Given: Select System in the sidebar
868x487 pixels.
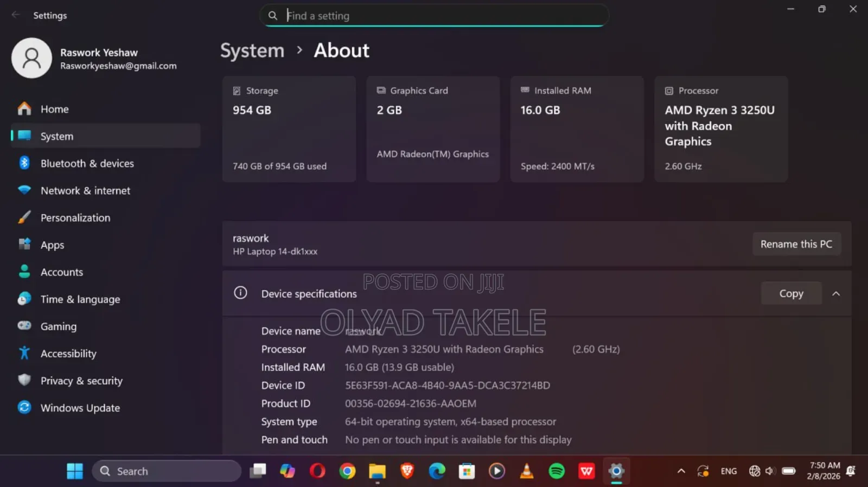Looking at the screenshot, I should coord(106,136).
